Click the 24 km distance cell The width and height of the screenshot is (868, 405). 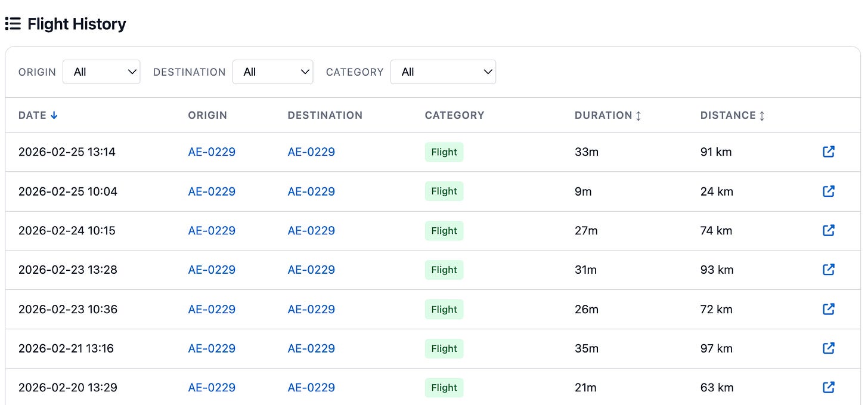coord(717,191)
